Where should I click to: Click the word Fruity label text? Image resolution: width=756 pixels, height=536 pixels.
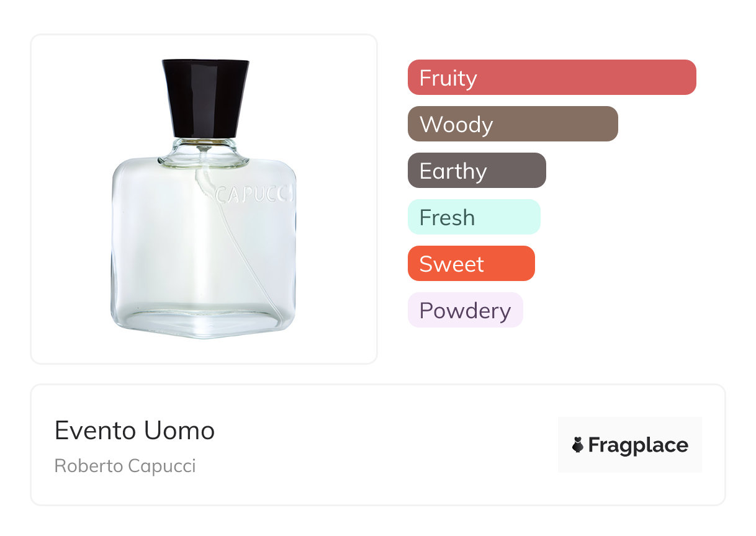(x=448, y=78)
